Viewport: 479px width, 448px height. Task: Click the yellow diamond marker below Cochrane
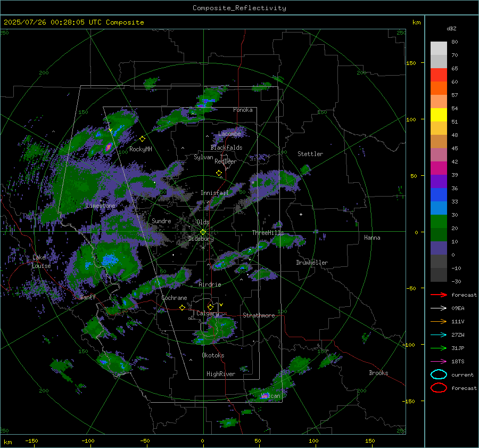[x=183, y=307]
